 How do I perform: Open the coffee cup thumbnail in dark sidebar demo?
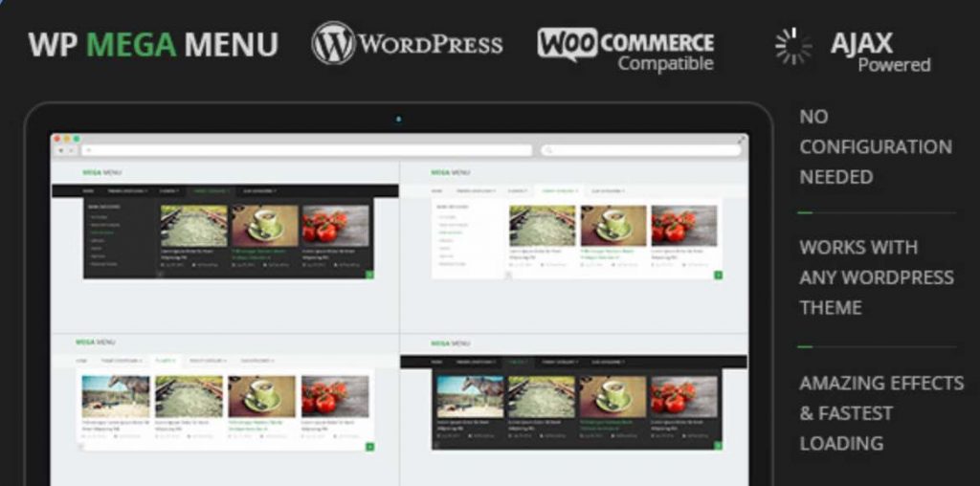click(264, 226)
